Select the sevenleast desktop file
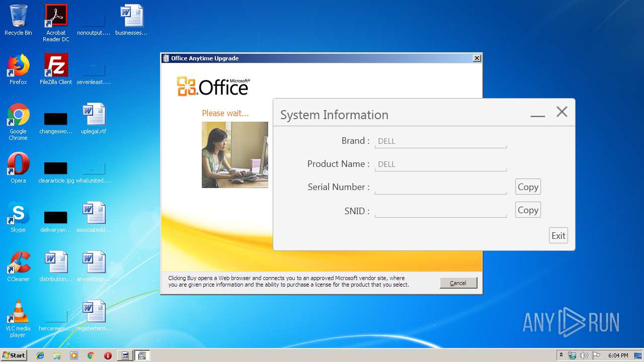The image size is (644, 362). coord(94,69)
